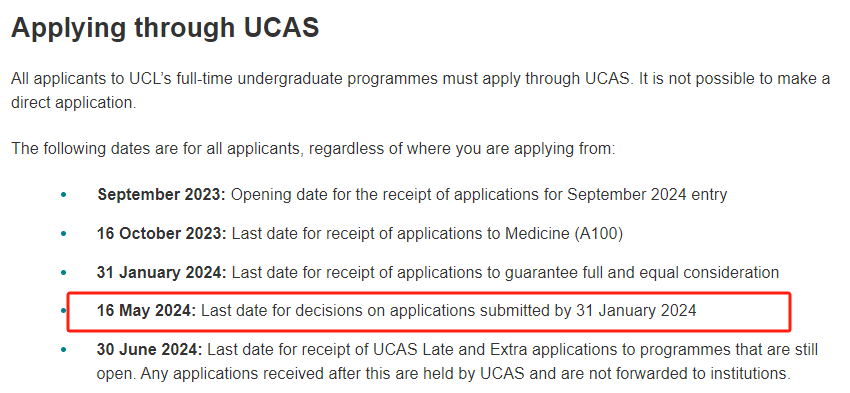The width and height of the screenshot is (850, 393).
Task: Click the '16 May 2024:' bold date
Action: pyautogui.click(x=146, y=311)
